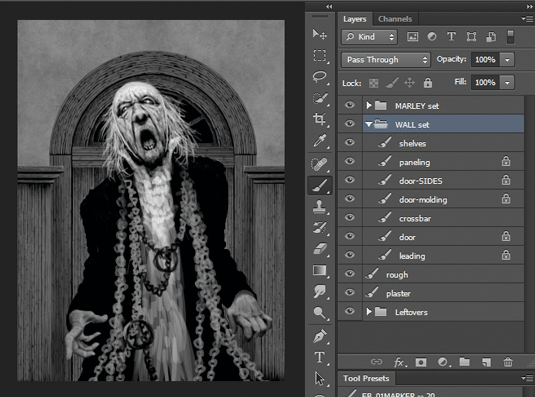This screenshot has width=535, height=397.
Task: Open the Layers panel options menu
Action: pyautogui.click(x=527, y=19)
